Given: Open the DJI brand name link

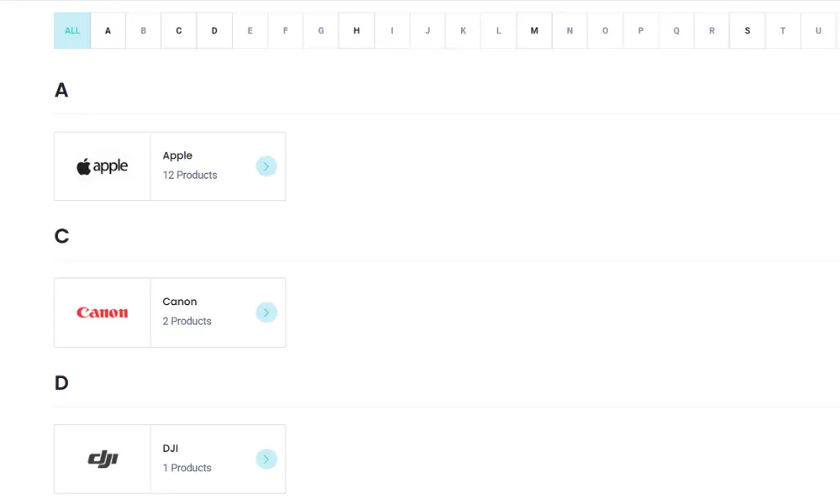Looking at the screenshot, I should (171, 449).
